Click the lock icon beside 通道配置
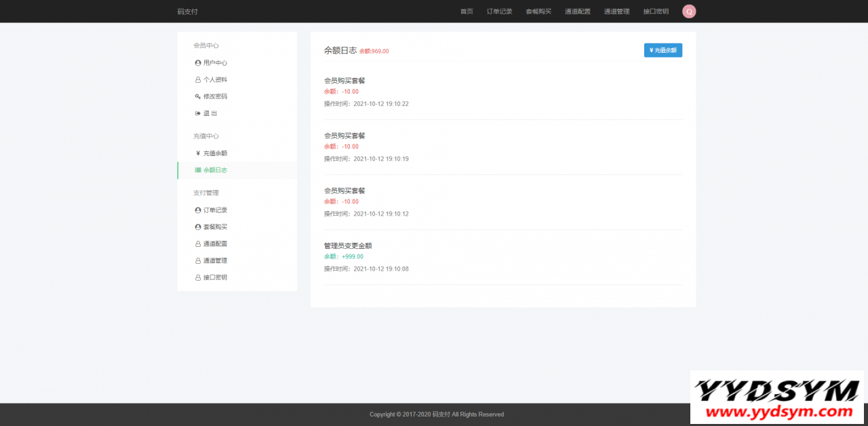The width and height of the screenshot is (868, 426). 198,244
